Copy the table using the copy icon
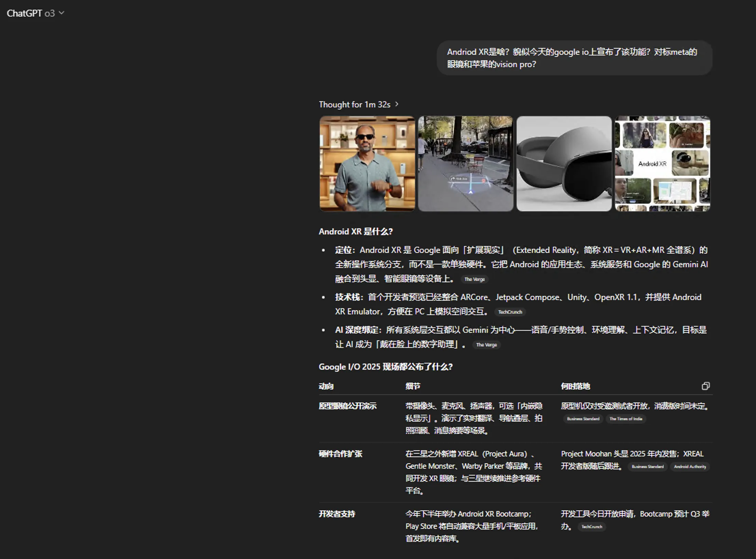Viewport: 756px width, 559px height. pyautogui.click(x=705, y=386)
